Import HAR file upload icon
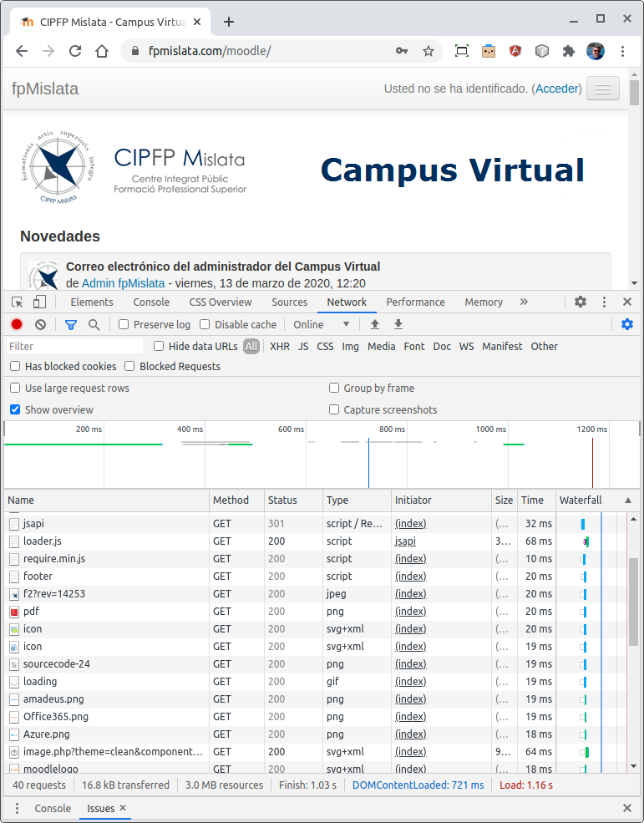The height and width of the screenshot is (823, 644). [375, 324]
